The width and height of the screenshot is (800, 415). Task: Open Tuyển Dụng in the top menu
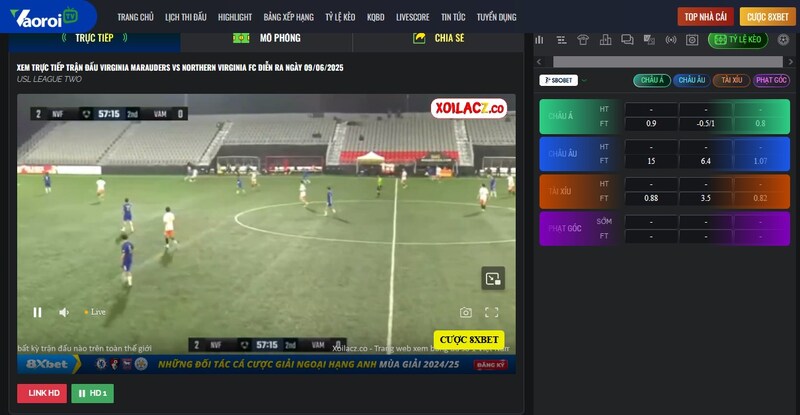coord(496,17)
